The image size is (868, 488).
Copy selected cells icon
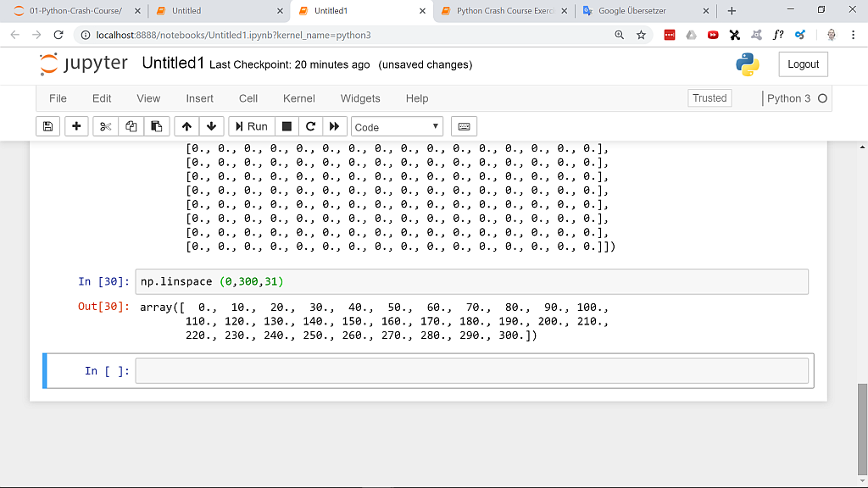pyautogui.click(x=131, y=126)
